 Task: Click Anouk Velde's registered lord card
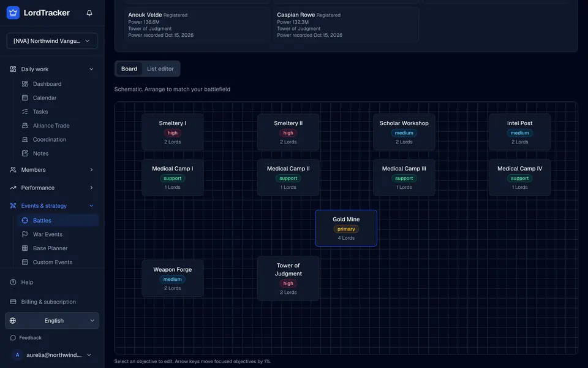pyautogui.click(x=197, y=25)
